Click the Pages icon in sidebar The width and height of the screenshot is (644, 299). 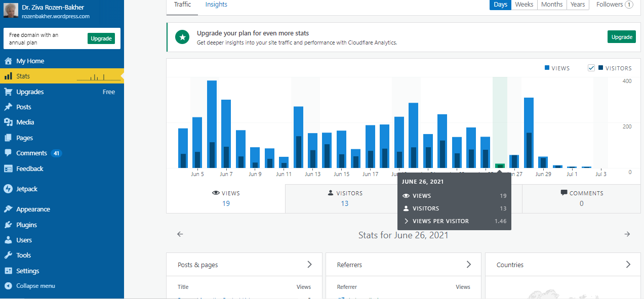[8, 138]
